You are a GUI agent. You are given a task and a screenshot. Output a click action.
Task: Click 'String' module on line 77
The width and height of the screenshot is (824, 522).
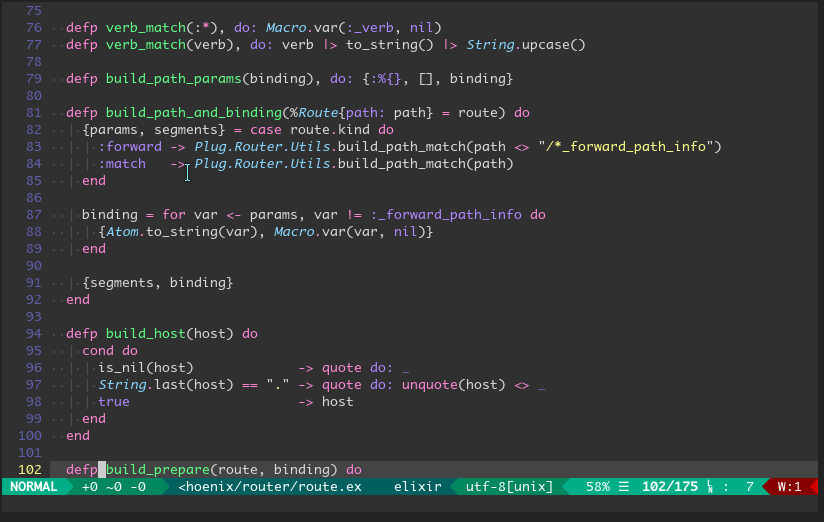(490, 45)
